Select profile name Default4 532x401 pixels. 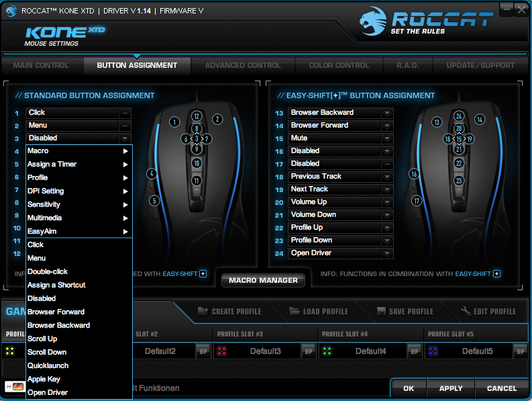(370, 351)
